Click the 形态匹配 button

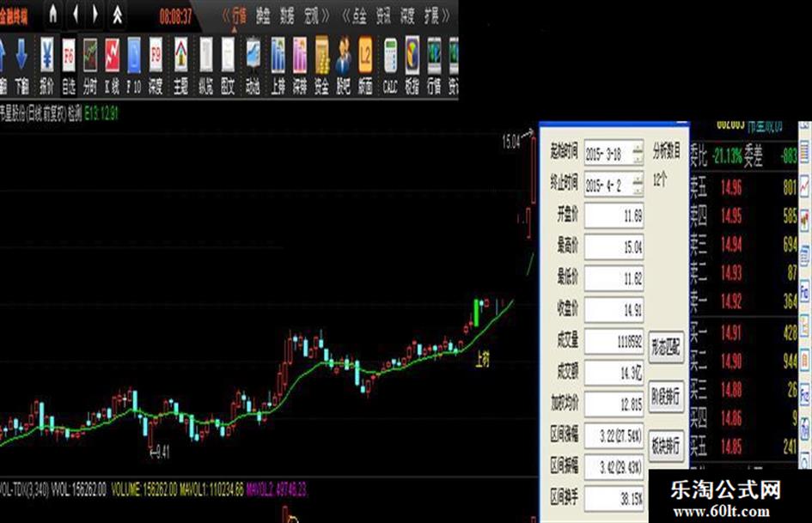coord(666,348)
